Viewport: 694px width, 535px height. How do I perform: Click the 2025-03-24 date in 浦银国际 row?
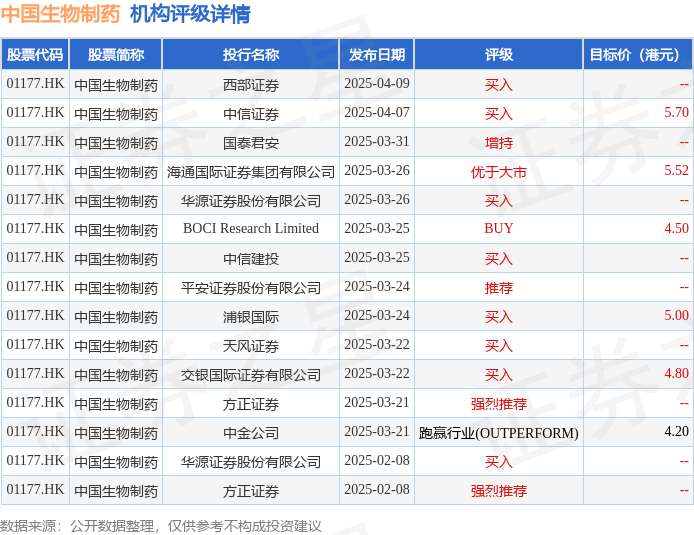(377, 315)
